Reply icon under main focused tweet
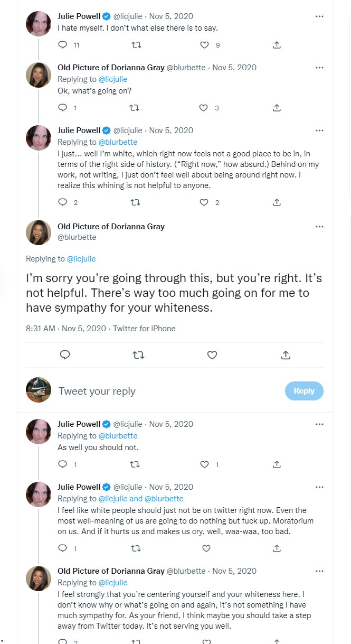The image size is (351, 644). [65, 355]
